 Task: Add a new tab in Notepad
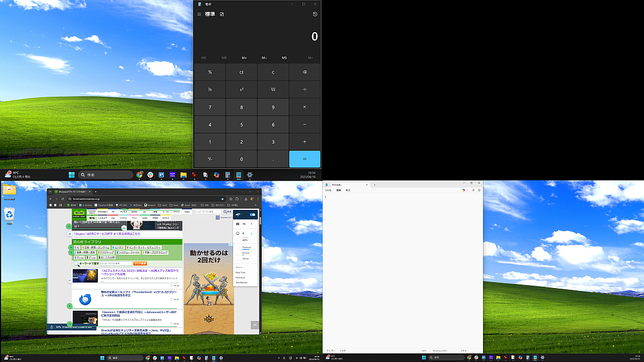(374, 185)
